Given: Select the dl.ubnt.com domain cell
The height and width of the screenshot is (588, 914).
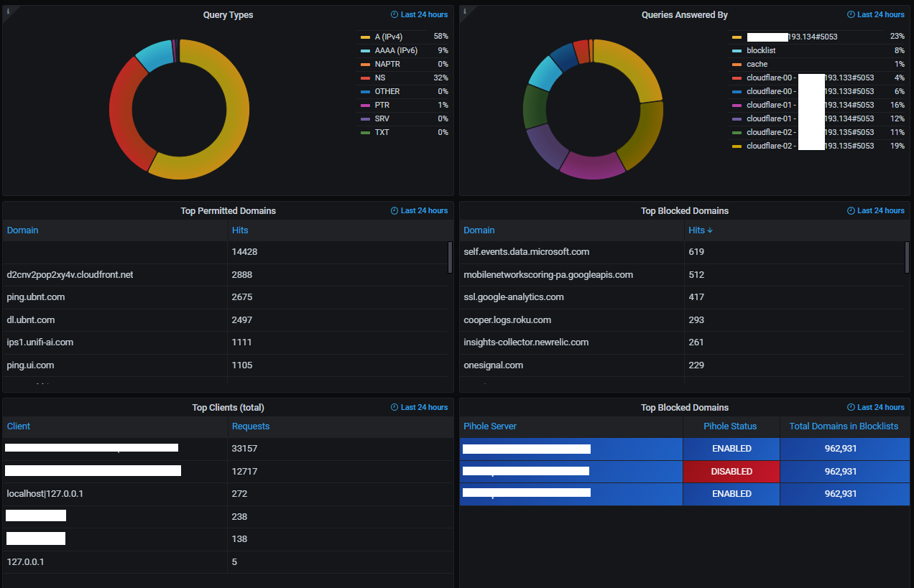Looking at the screenshot, I should 115,320.
